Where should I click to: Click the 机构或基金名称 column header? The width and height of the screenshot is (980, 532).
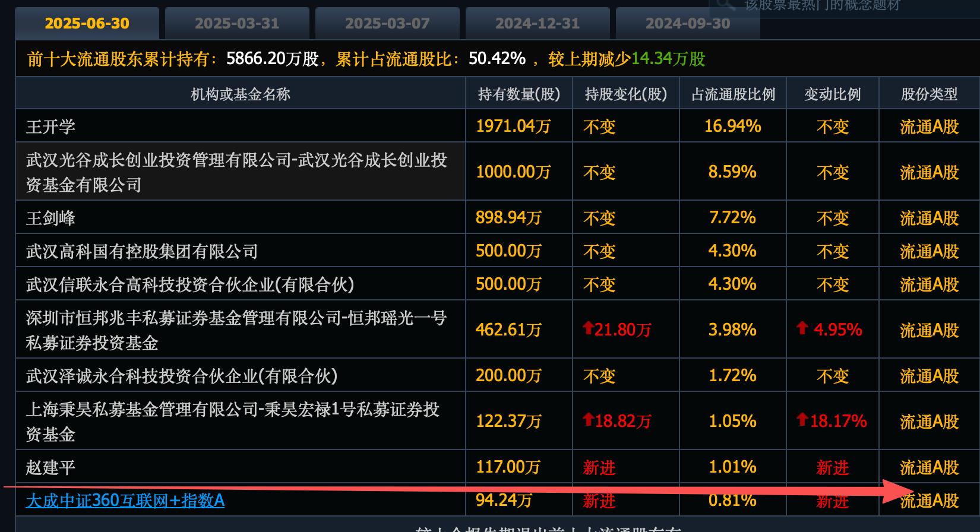(241, 94)
